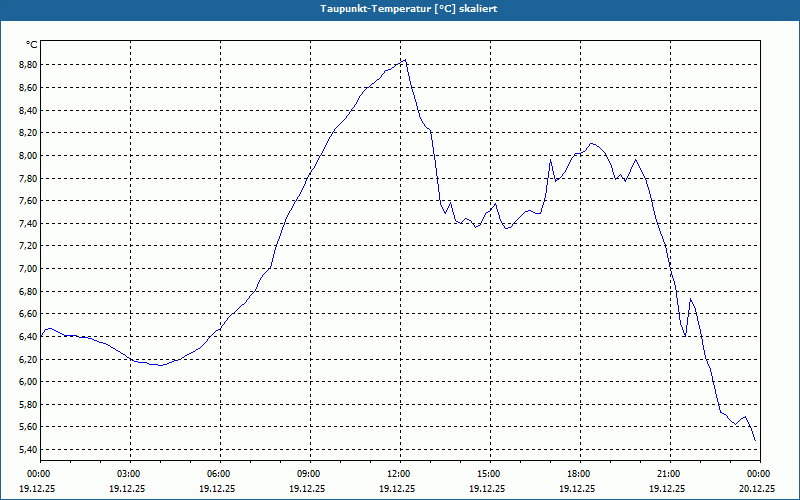Click the 18:00 time axis label
The width and height of the screenshot is (800, 500).
pos(580,474)
